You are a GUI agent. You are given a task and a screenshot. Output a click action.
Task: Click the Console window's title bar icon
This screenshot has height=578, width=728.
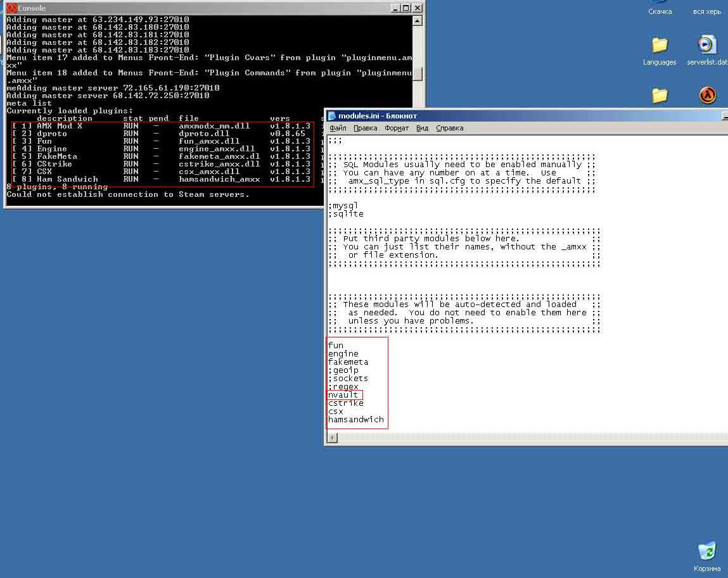[11, 8]
